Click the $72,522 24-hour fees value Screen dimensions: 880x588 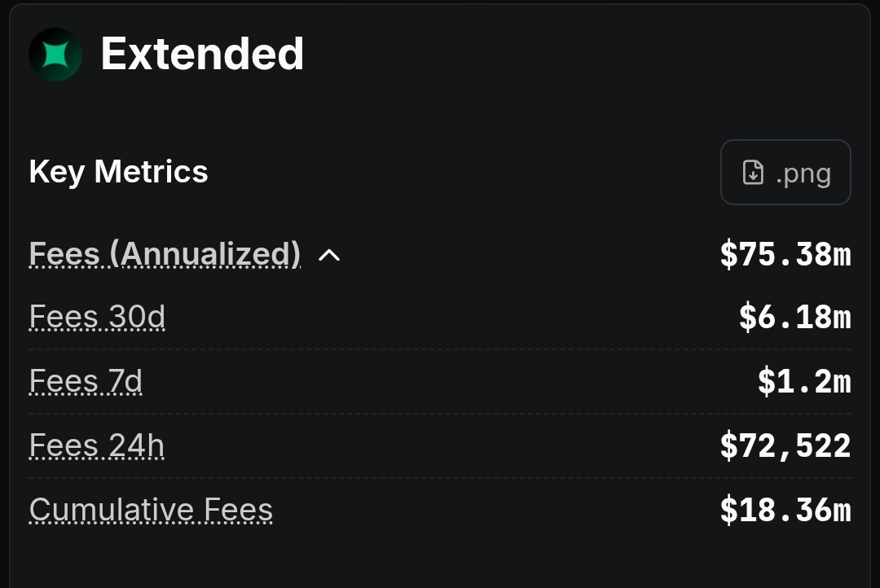point(785,446)
